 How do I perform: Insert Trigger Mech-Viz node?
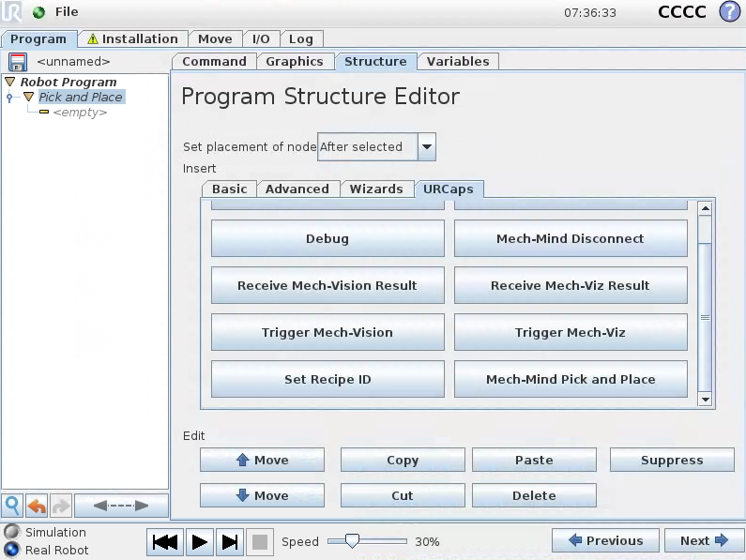click(571, 332)
